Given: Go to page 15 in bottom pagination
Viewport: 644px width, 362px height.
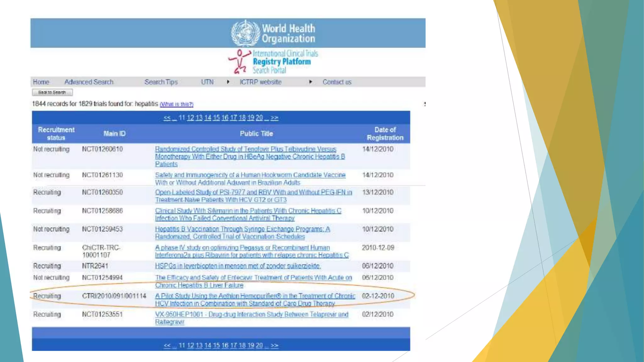Looking at the screenshot, I should [216, 345].
